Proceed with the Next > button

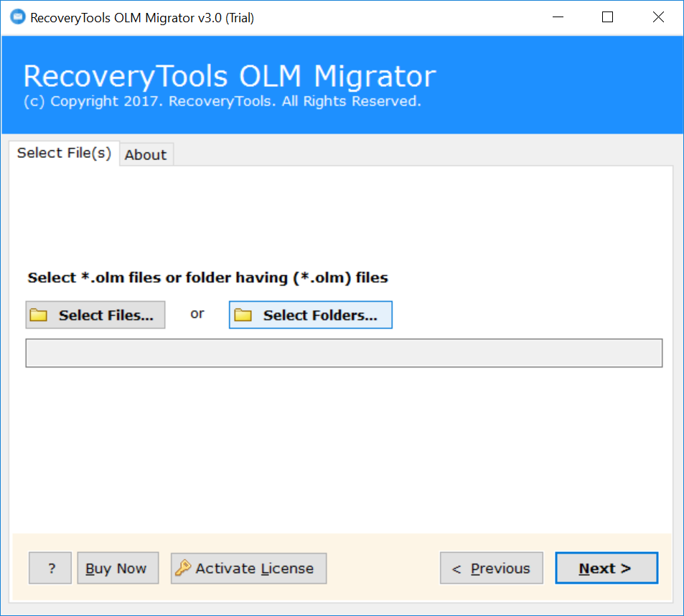coord(606,568)
